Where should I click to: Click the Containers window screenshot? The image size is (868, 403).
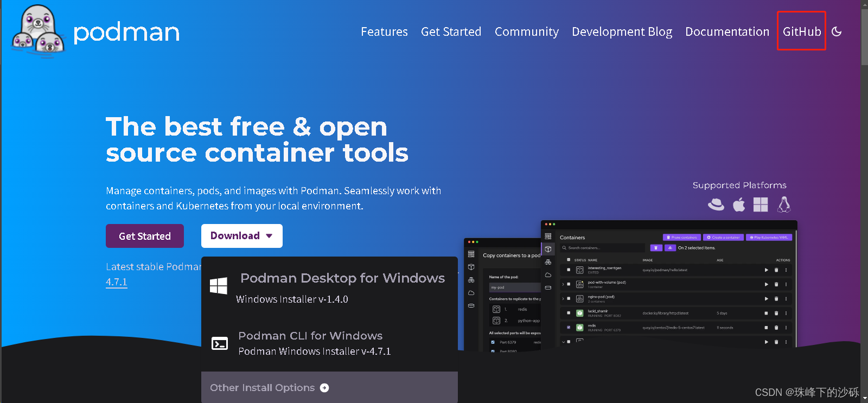tap(669, 284)
